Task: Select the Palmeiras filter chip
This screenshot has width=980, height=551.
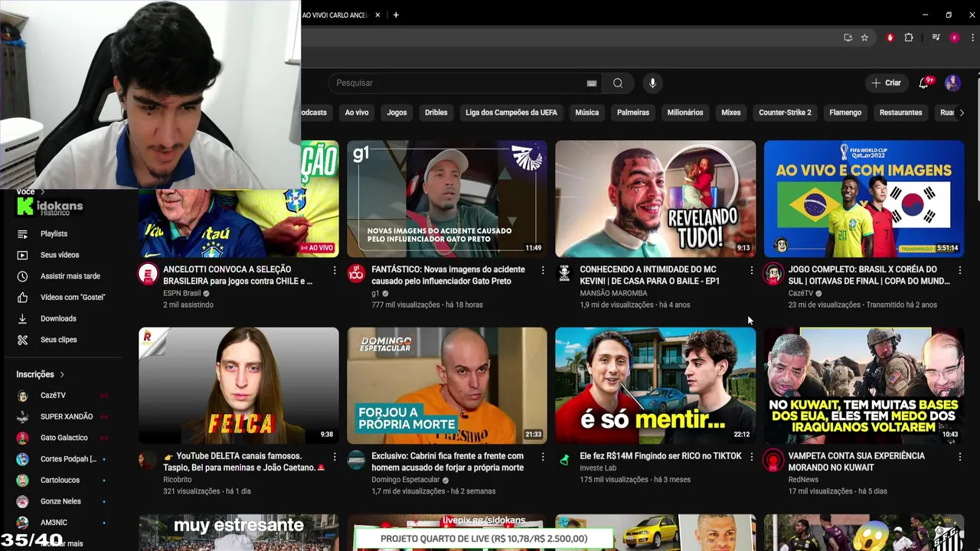Action: click(x=633, y=112)
